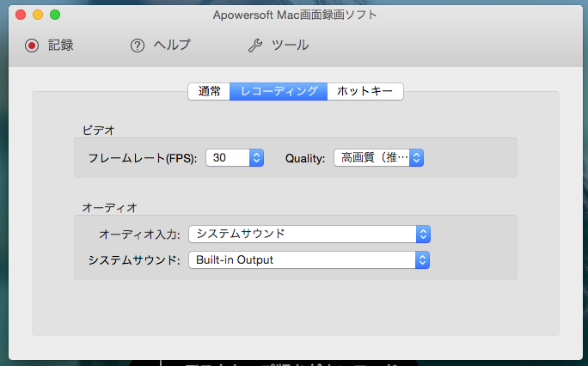Open the フレームレート(FPS) dropdown showing 30
The image size is (588, 366).
click(235, 158)
